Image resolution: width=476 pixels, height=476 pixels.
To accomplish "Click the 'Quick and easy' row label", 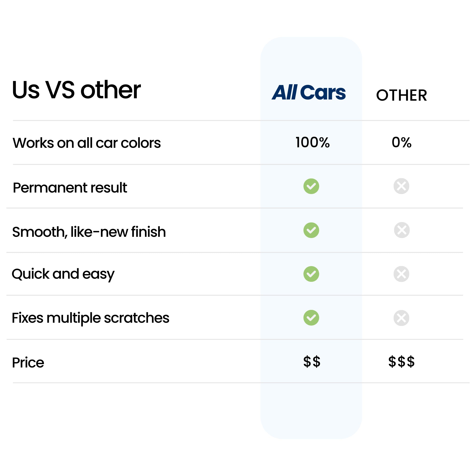I will [x=63, y=274].
